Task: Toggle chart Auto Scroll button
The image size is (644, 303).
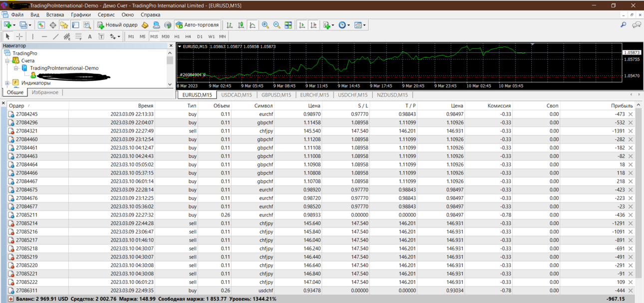Action: [302, 24]
